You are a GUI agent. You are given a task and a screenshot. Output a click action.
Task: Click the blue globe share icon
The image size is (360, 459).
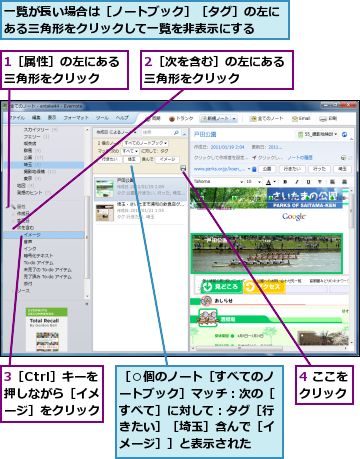coord(345,134)
